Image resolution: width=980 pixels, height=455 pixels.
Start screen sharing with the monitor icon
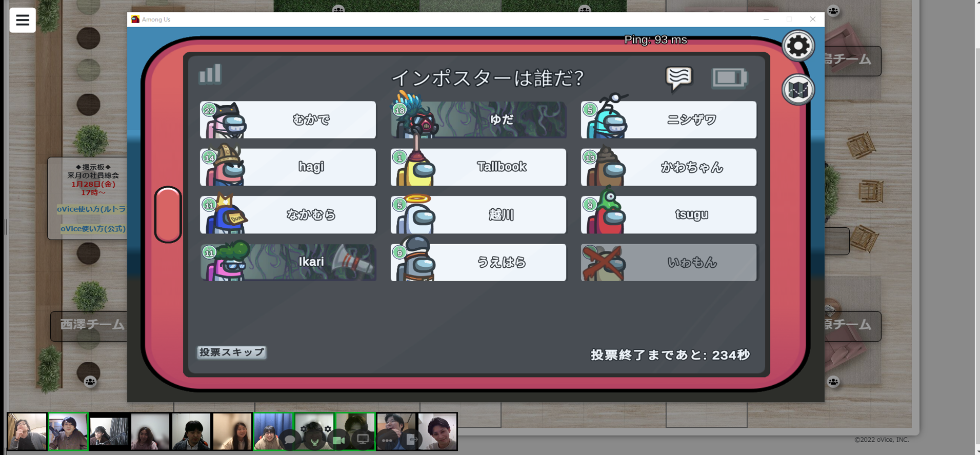(363, 440)
